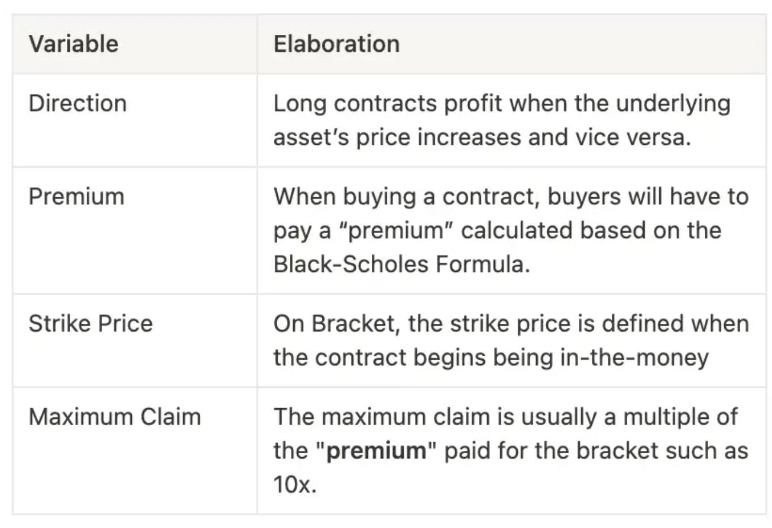Click the Long contracts profit description
This screenshot has height=528, width=772.
(502, 120)
